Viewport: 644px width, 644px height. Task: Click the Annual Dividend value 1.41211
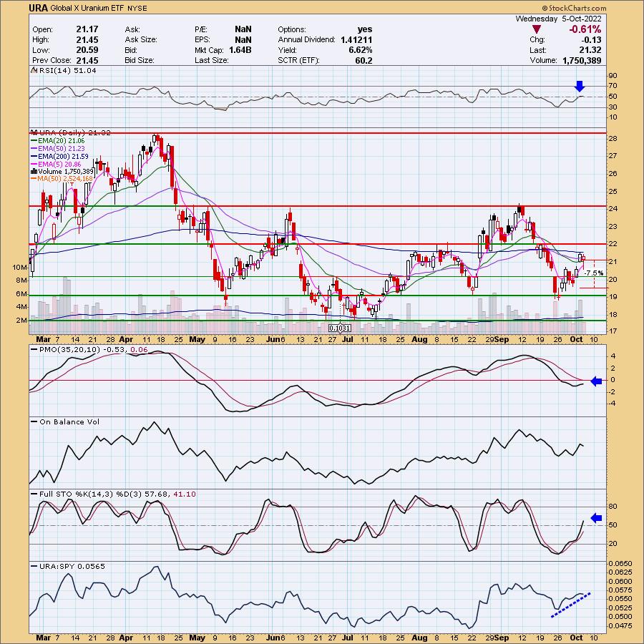pos(356,40)
